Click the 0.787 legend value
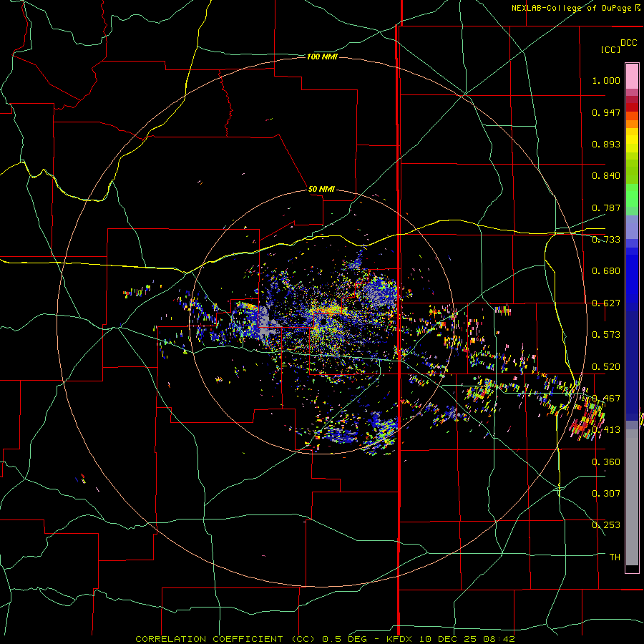 tap(606, 208)
